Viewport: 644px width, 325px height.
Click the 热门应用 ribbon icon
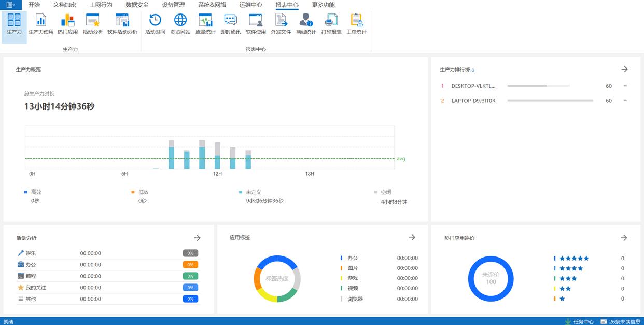pos(67,24)
